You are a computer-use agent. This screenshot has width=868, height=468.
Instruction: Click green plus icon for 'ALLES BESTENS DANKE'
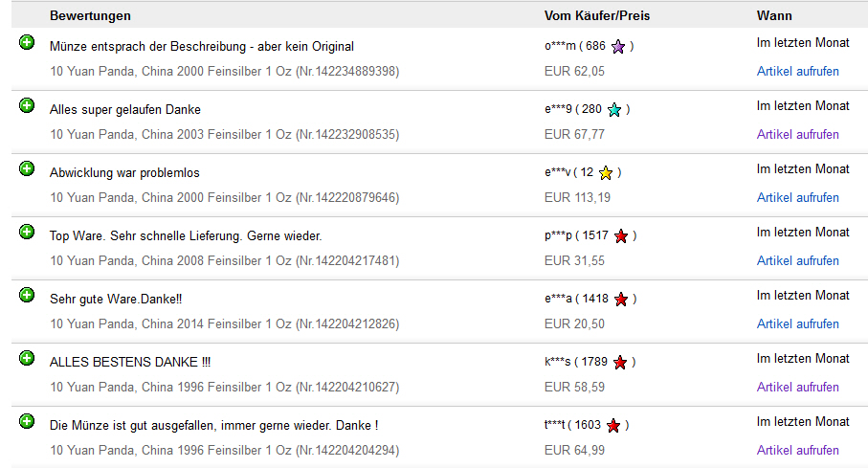pos(27,358)
